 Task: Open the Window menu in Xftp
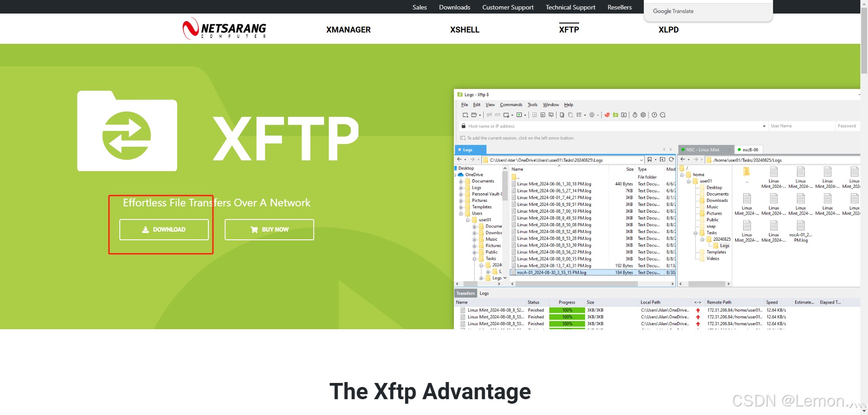coord(551,105)
